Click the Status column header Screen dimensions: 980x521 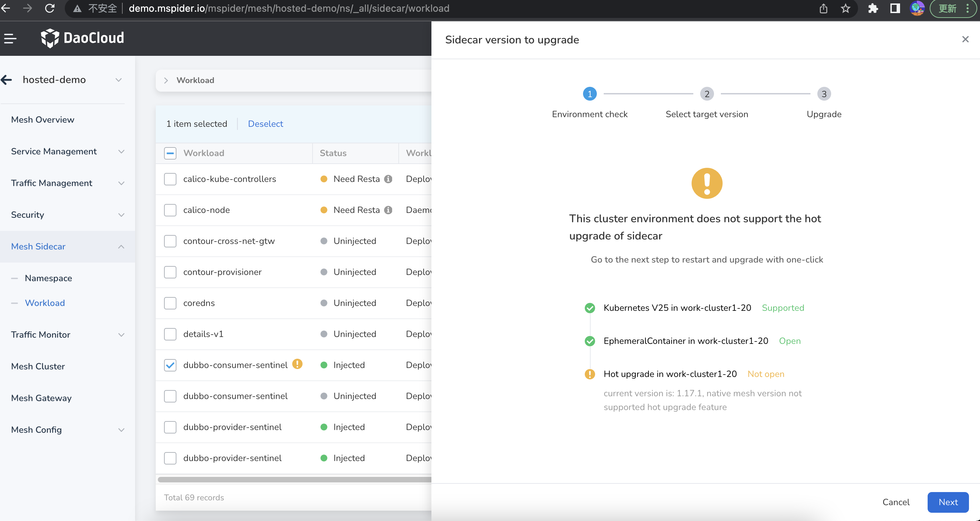point(333,153)
